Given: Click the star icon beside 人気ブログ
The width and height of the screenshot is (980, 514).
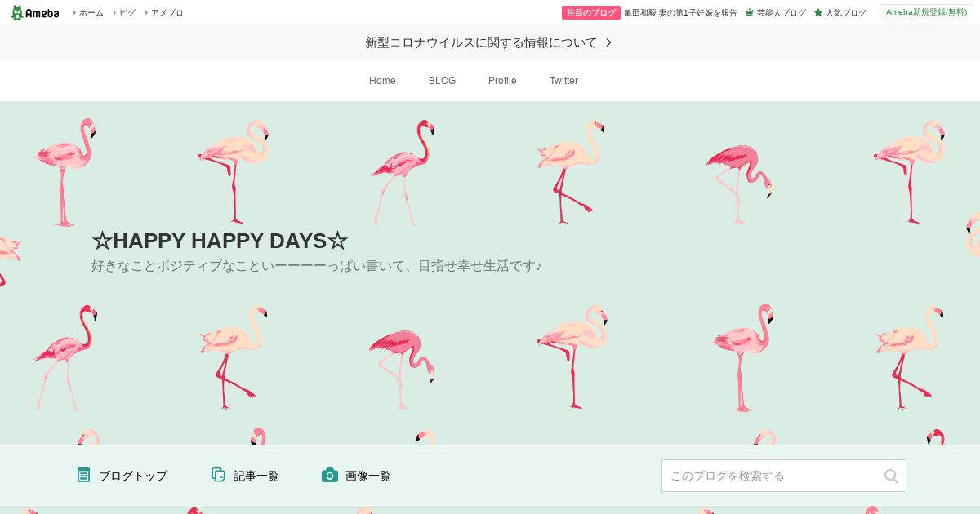Looking at the screenshot, I should pos(818,12).
